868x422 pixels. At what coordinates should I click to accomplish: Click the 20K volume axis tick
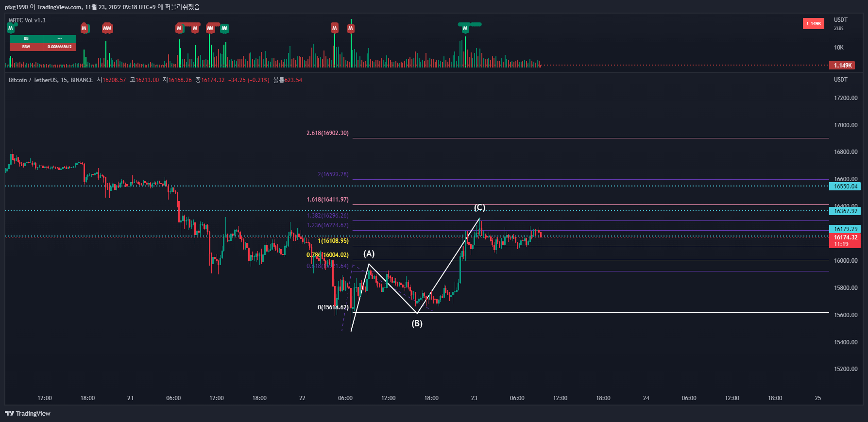click(x=839, y=28)
